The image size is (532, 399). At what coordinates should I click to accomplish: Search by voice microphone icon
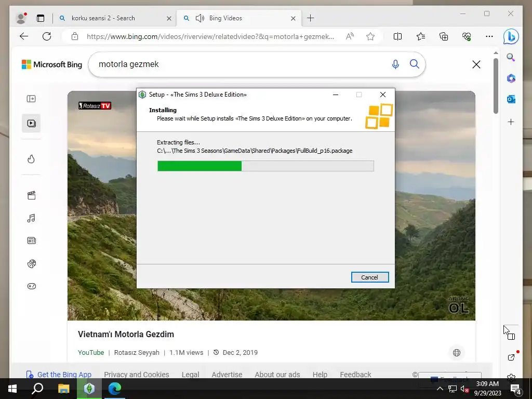(x=395, y=64)
